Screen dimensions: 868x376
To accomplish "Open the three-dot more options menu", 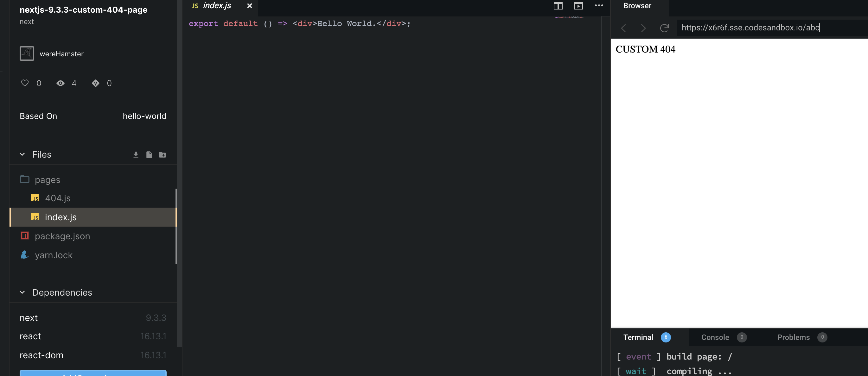I will click(599, 5).
